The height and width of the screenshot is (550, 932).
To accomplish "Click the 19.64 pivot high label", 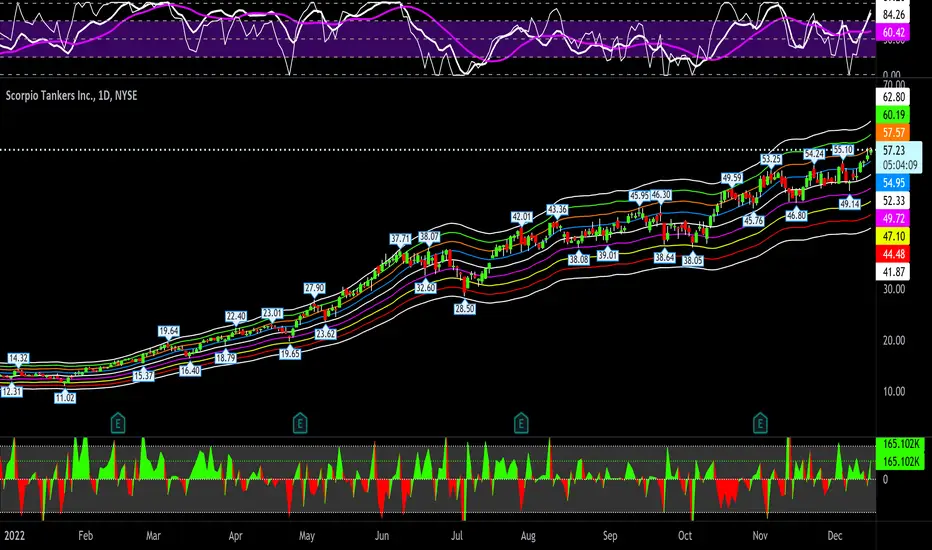I will click(168, 331).
